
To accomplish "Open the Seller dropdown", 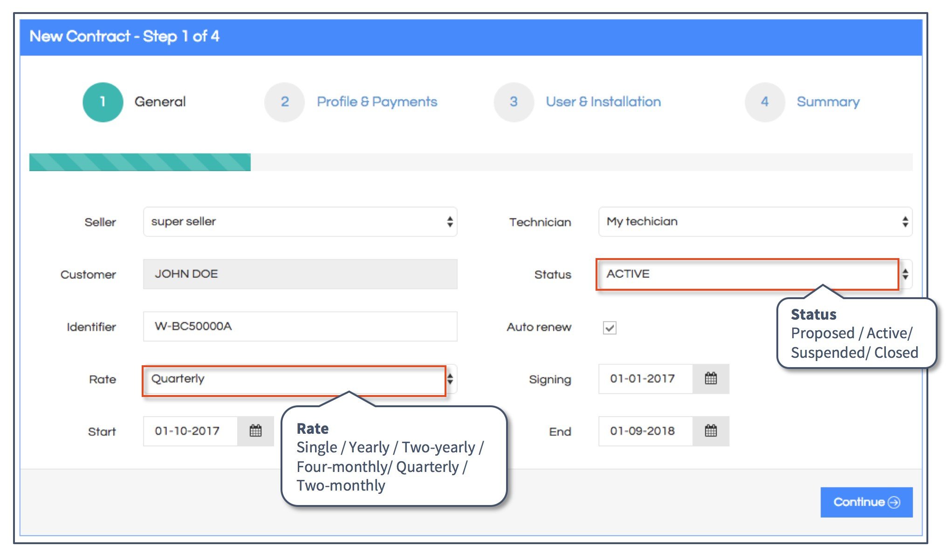I will pos(300,222).
